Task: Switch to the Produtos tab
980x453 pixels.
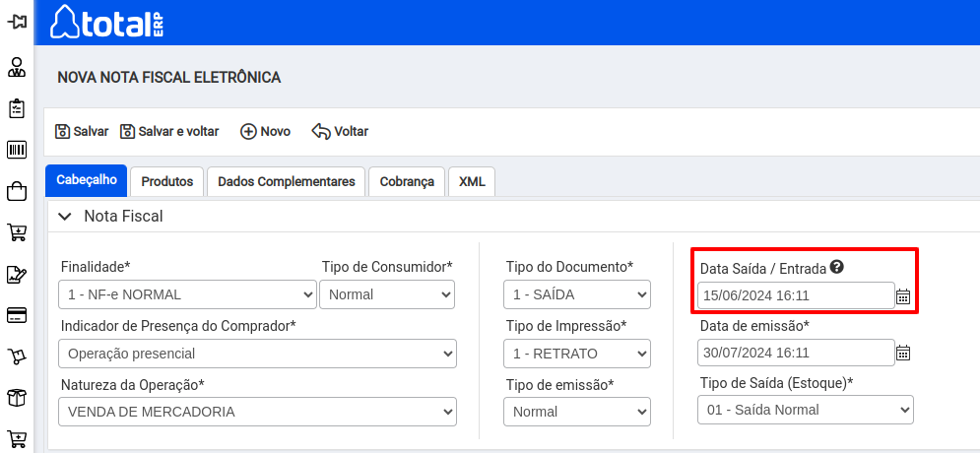Action: 166,182
